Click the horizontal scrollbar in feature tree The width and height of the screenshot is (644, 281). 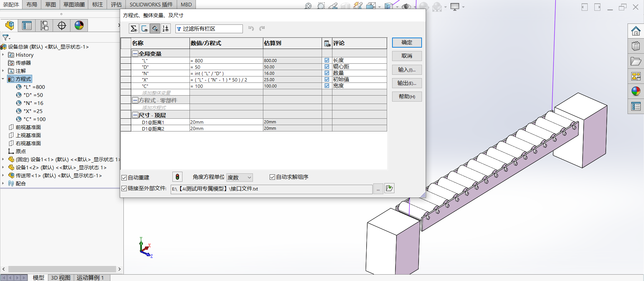click(62, 269)
